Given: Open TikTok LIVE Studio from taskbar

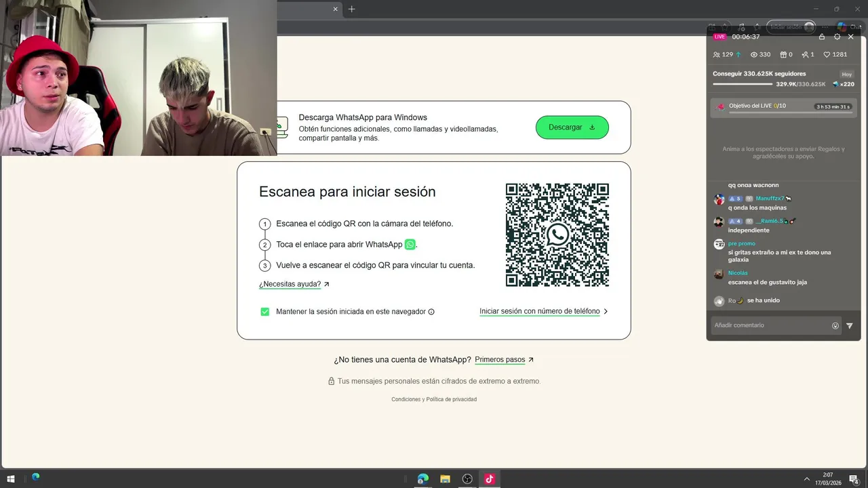Looking at the screenshot, I should (x=489, y=479).
